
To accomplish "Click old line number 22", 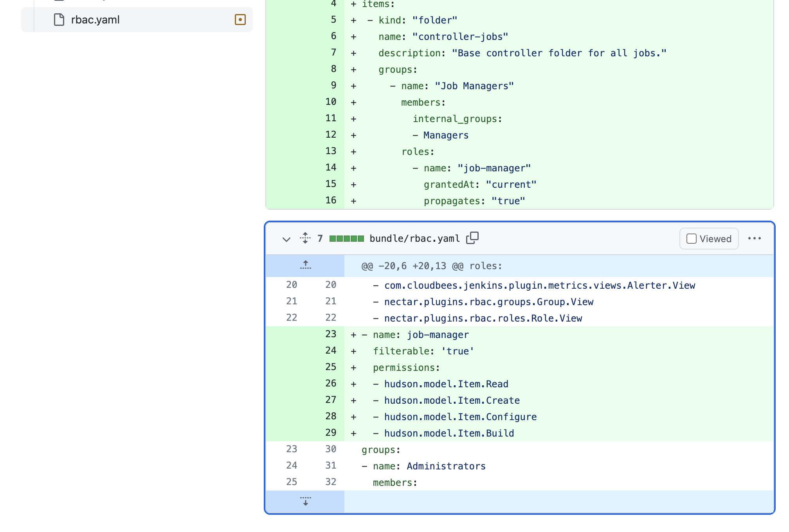I will tap(292, 318).
